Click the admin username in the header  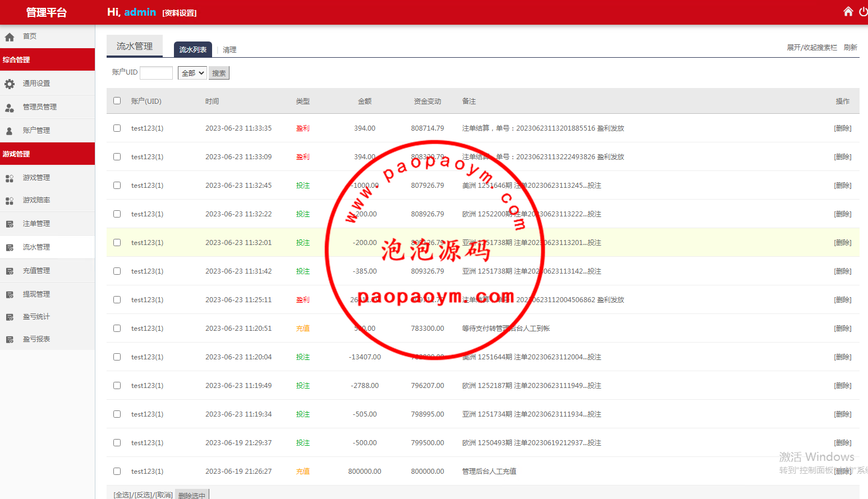(140, 12)
